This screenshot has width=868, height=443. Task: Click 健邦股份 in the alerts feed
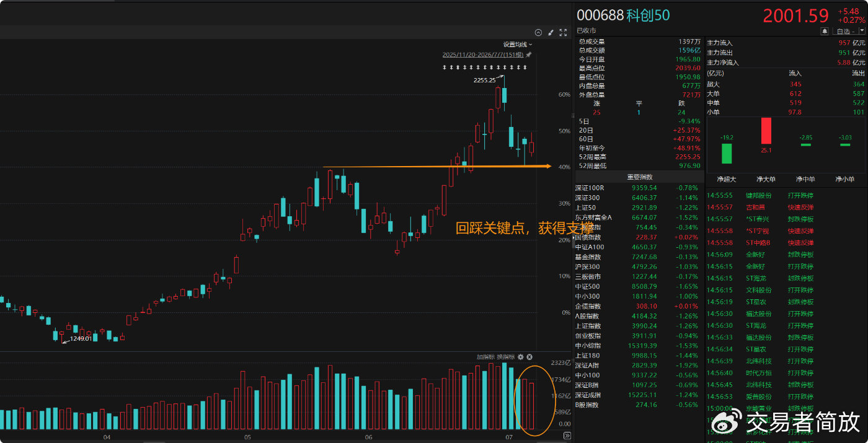click(759, 195)
